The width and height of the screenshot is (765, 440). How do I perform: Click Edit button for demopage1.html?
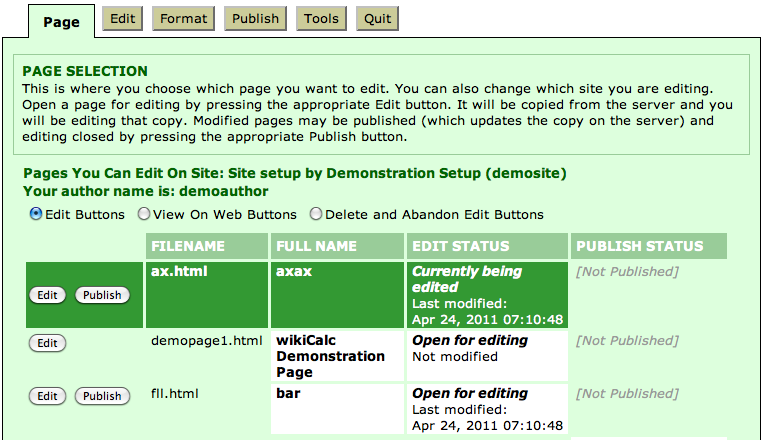[47, 343]
